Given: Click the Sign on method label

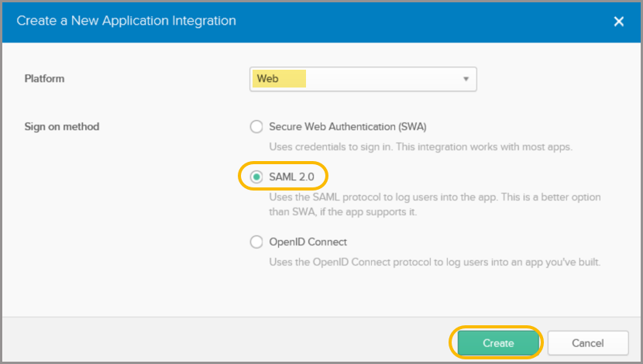Looking at the screenshot, I should pos(62,126).
